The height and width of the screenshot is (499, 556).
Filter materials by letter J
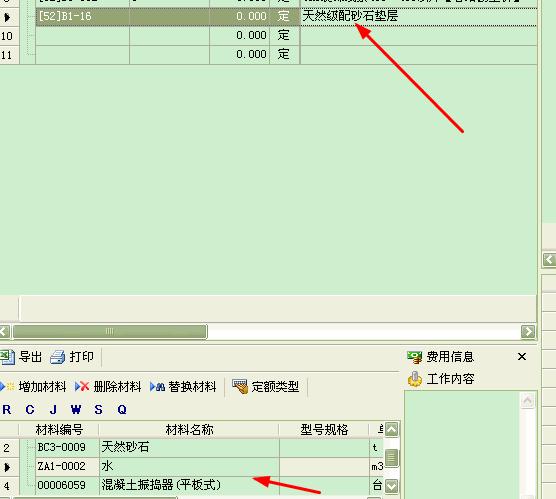53,410
